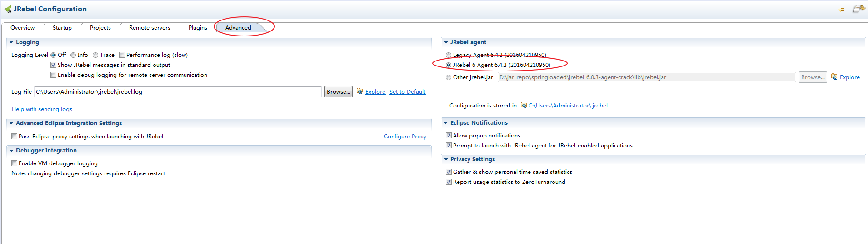868x244 pixels.
Task: Collapse the JRebel agent section
Action: click(x=446, y=42)
